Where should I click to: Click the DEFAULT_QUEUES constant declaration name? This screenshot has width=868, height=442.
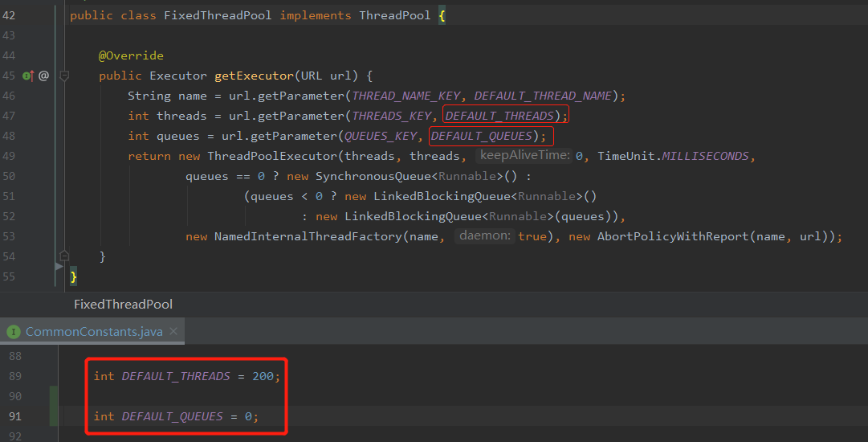pyautogui.click(x=173, y=416)
